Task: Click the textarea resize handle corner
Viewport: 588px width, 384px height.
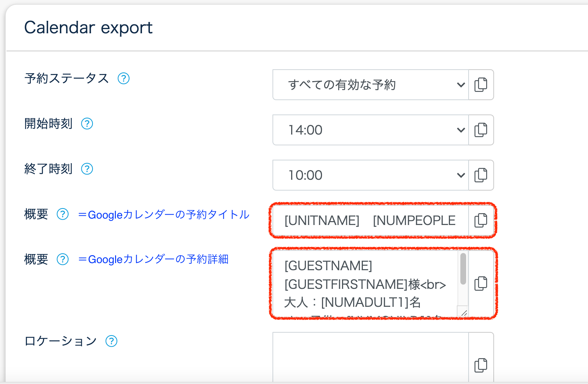Action: click(464, 313)
